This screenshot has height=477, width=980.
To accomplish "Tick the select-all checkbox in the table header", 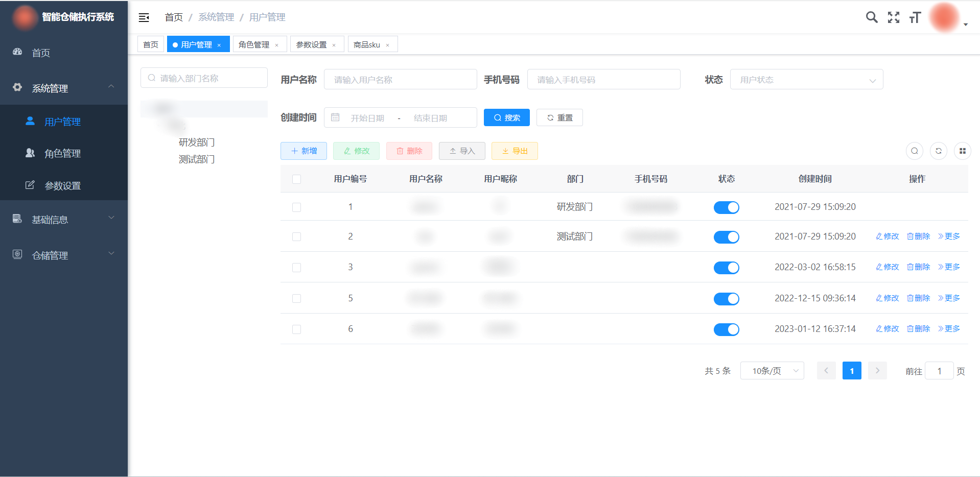I will coord(296,179).
